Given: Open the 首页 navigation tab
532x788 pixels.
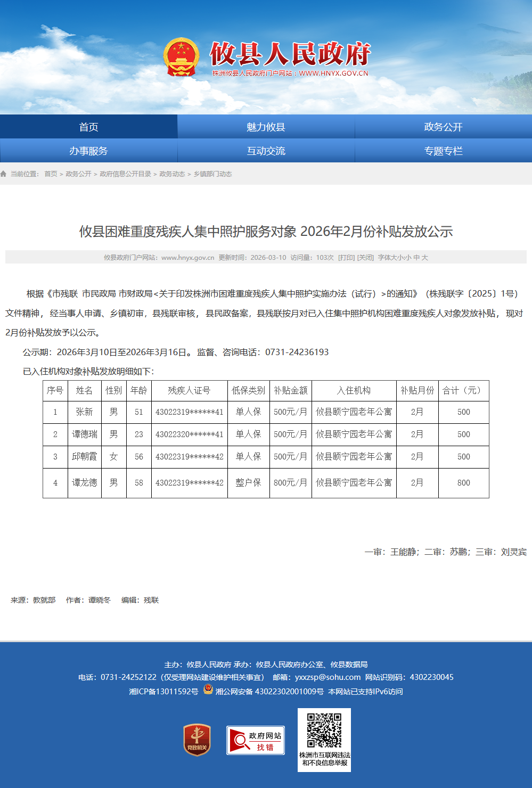Looking at the screenshot, I should click(88, 127).
